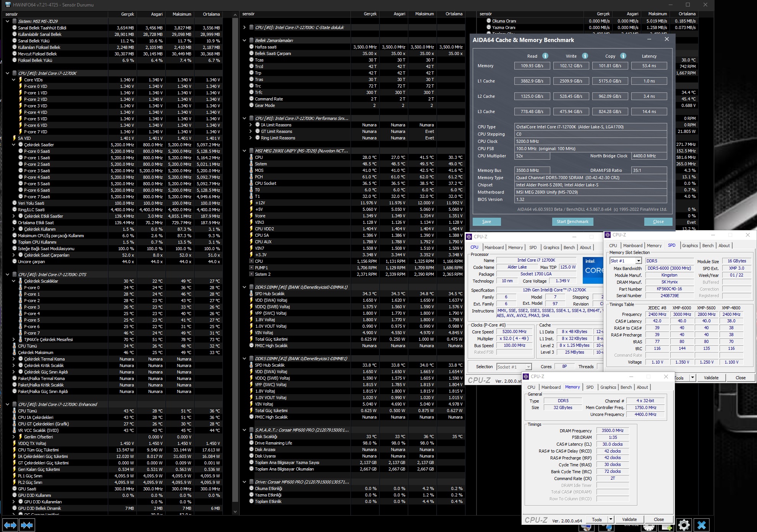This screenshot has width=757, height=532.
Task: Click Save in AIDA64 benchmark window
Action: 486,222
